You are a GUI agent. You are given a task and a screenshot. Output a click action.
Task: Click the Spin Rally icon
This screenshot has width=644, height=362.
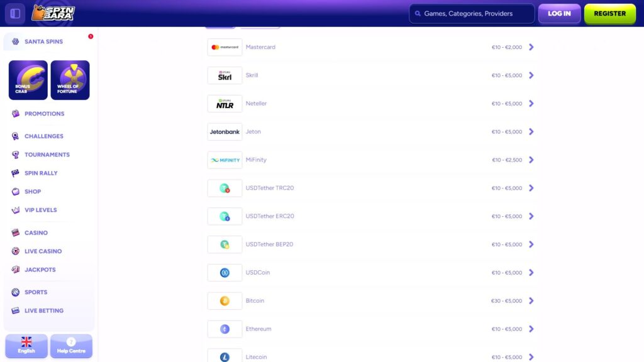14,173
